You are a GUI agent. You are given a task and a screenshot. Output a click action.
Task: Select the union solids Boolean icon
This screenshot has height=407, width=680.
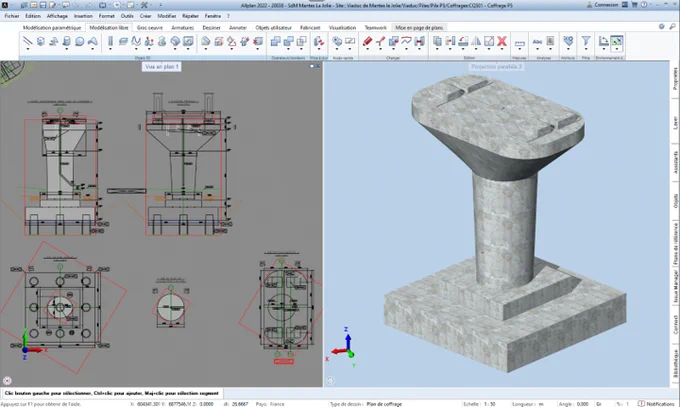(275, 41)
